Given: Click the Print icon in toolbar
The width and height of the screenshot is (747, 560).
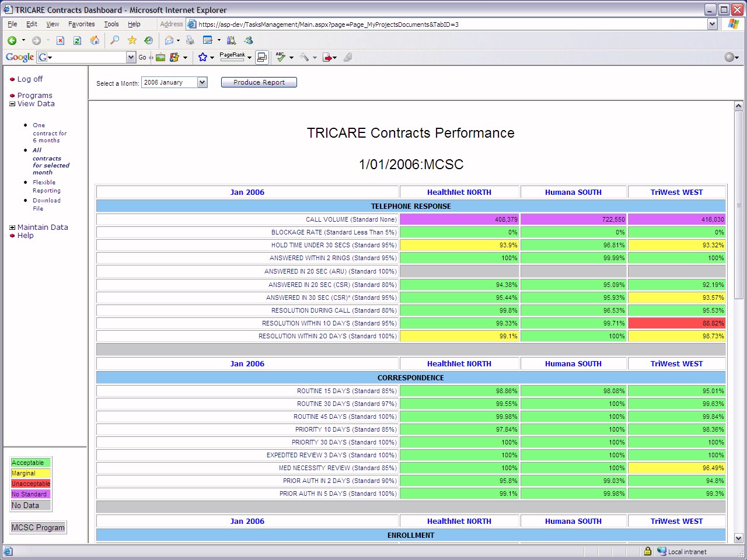Looking at the screenshot, I should click(190, 40).
